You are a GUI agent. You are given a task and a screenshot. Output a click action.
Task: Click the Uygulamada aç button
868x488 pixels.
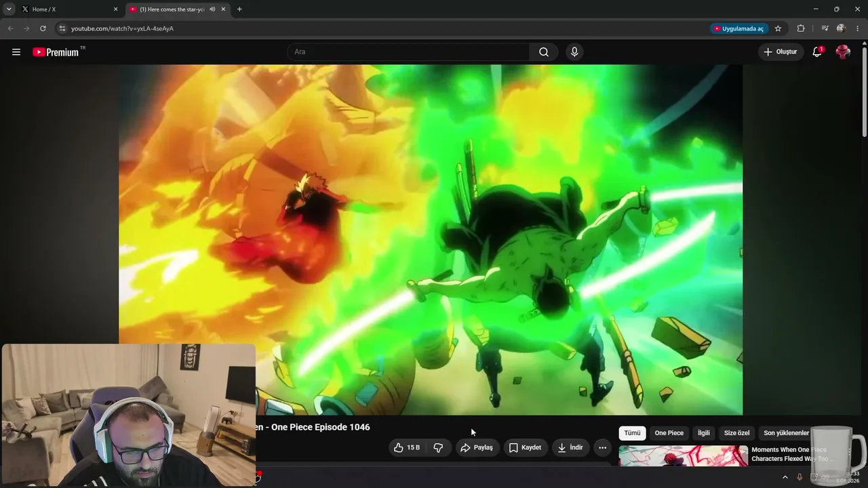739,28
